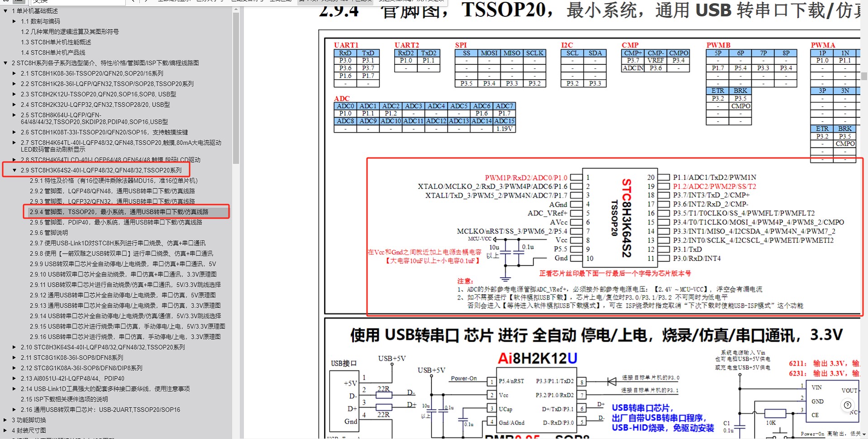Open bookmark '3 功能脚切换' title

click(29, 420)
